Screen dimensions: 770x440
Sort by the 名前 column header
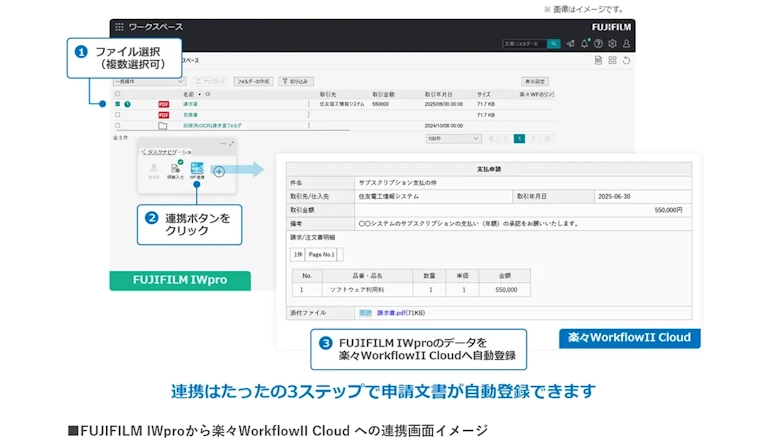click(189, 94)
